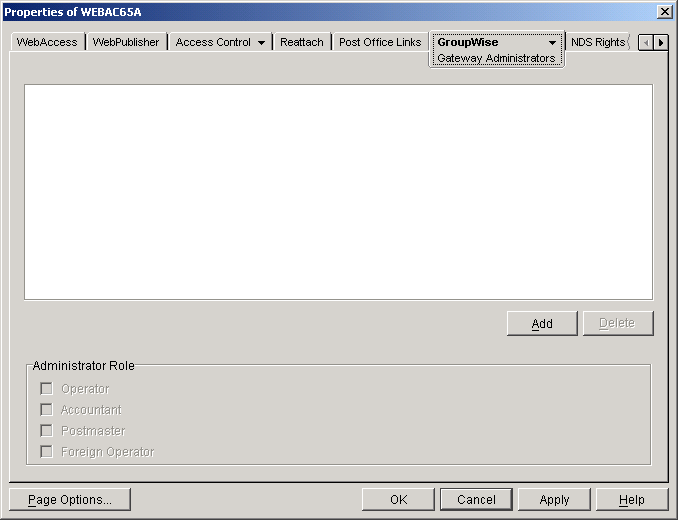This screenshot has width=678, height=520.
Task: Switch to the WebAccess tab
Action: click(x=47, y=42)
